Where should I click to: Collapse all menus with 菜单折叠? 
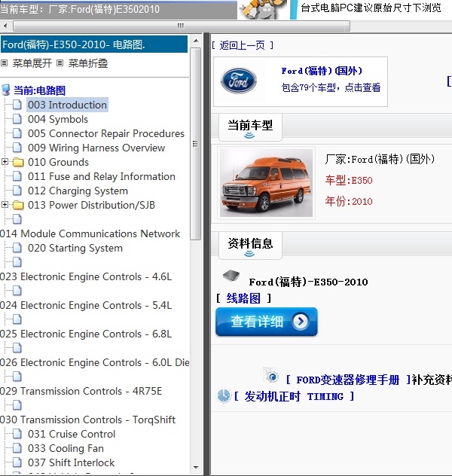coord(87,63)
